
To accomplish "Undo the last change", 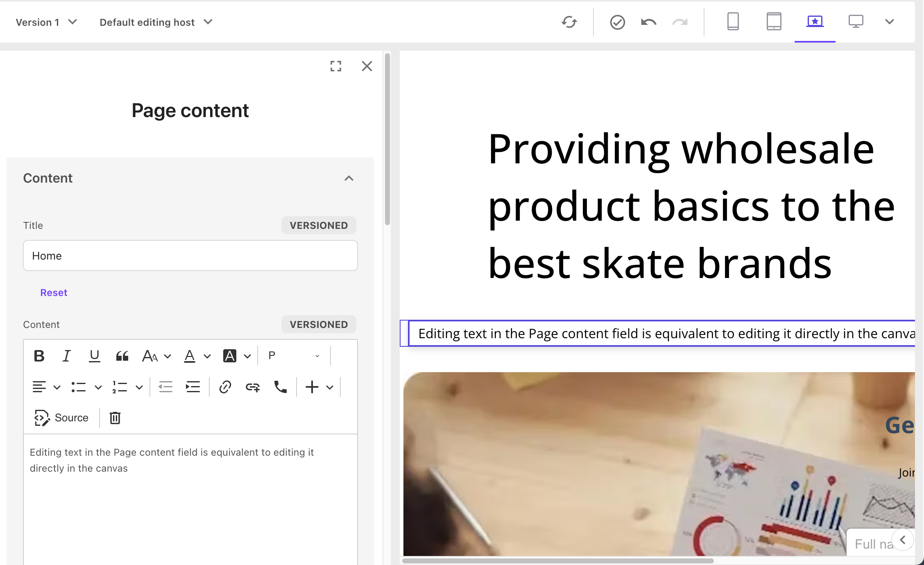I will tap(649, 22).
